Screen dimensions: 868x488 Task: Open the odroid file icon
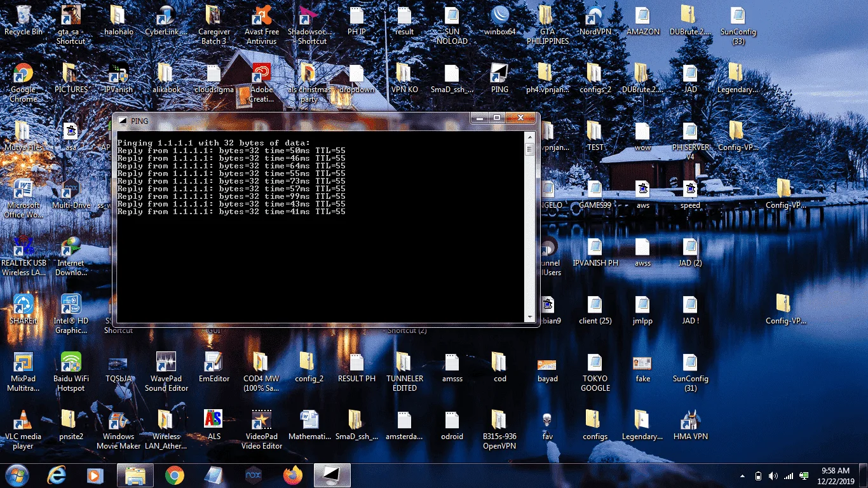[x=452, y=426]
